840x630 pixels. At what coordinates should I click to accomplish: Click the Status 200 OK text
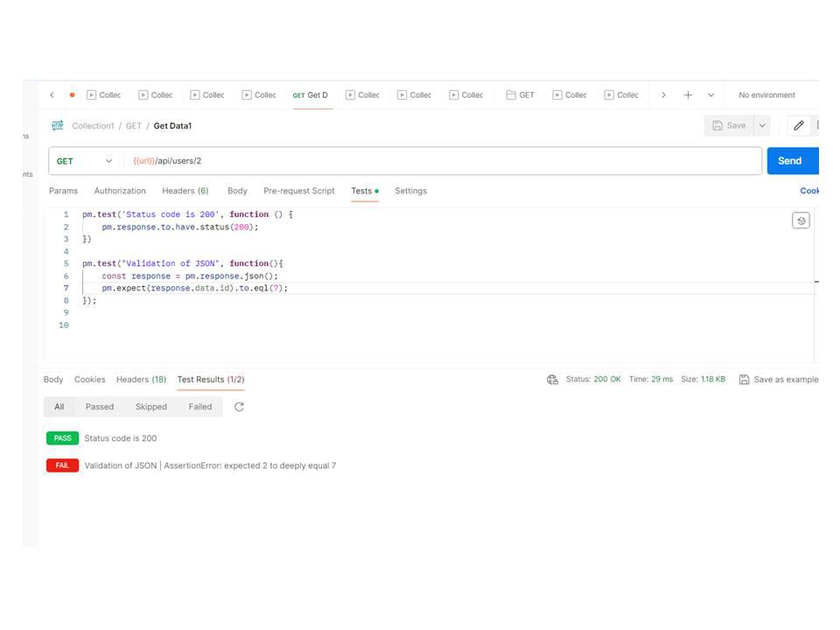pos(593,379)
